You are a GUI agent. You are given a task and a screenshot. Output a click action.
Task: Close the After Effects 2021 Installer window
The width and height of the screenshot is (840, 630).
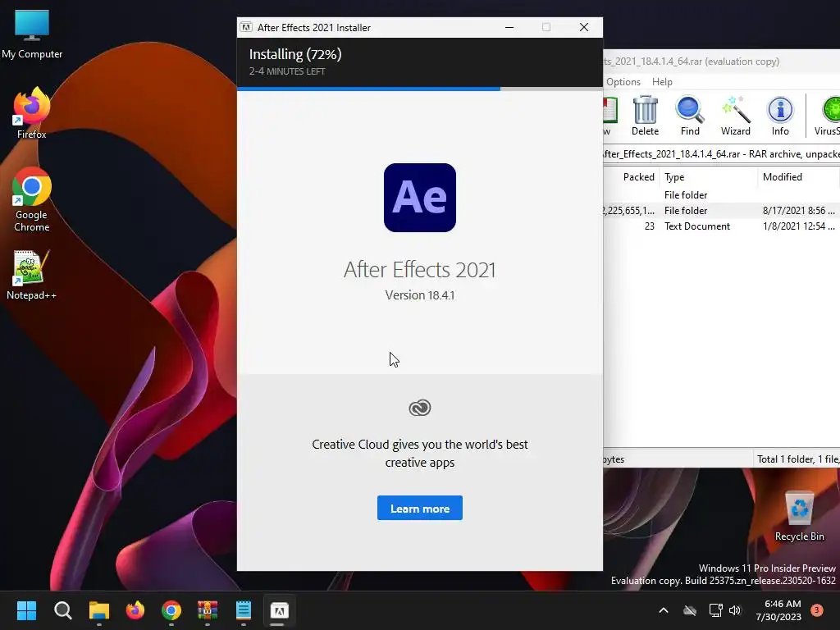point(584,27)
